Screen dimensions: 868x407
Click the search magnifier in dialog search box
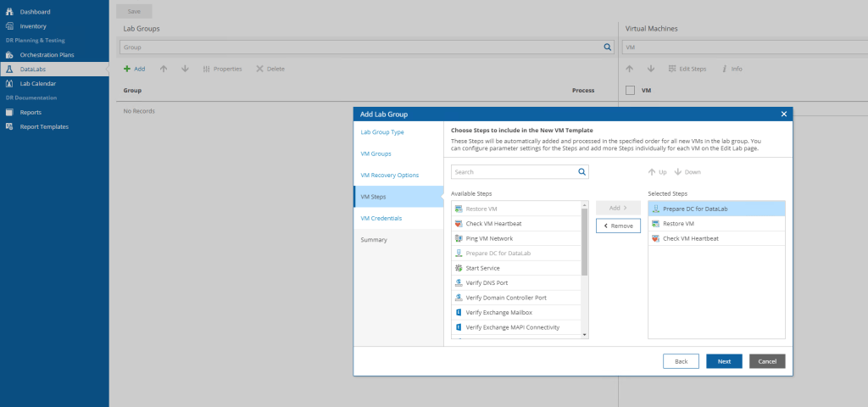(581, 171)
